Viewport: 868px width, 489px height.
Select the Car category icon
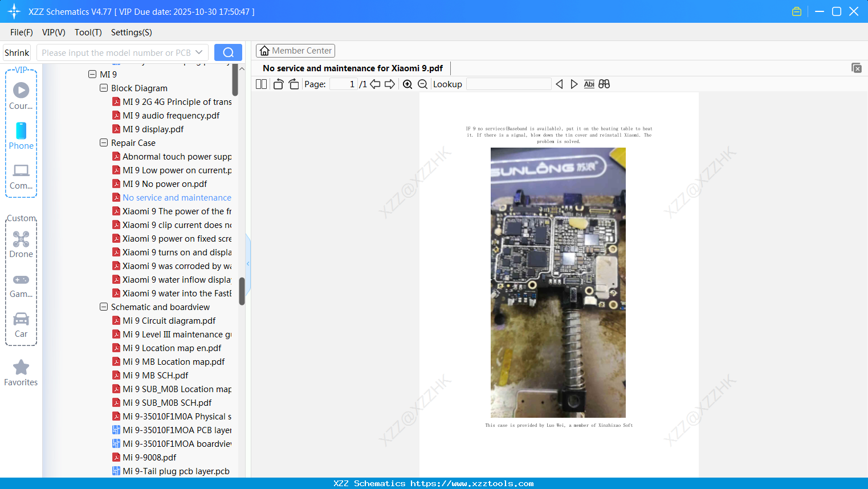(x=21, y=325)
